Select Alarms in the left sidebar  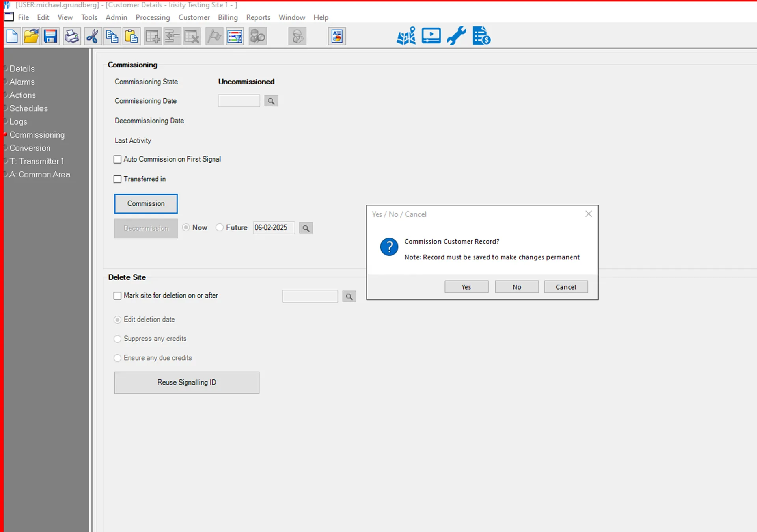coord(22,82)
